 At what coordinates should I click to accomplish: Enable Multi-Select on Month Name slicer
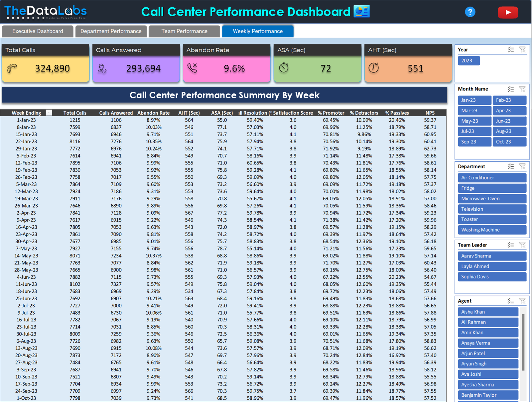coord(511,89)
